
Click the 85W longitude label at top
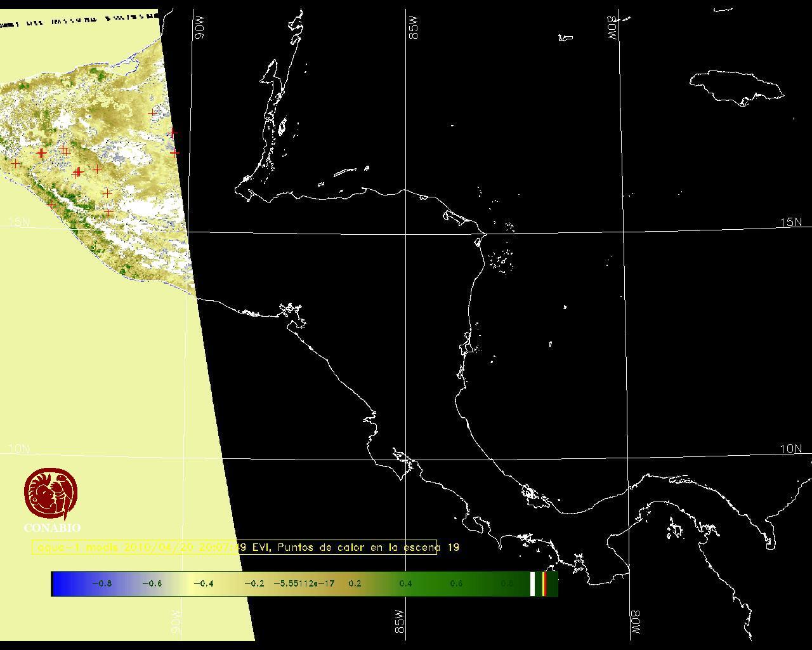tap(414, 28)
